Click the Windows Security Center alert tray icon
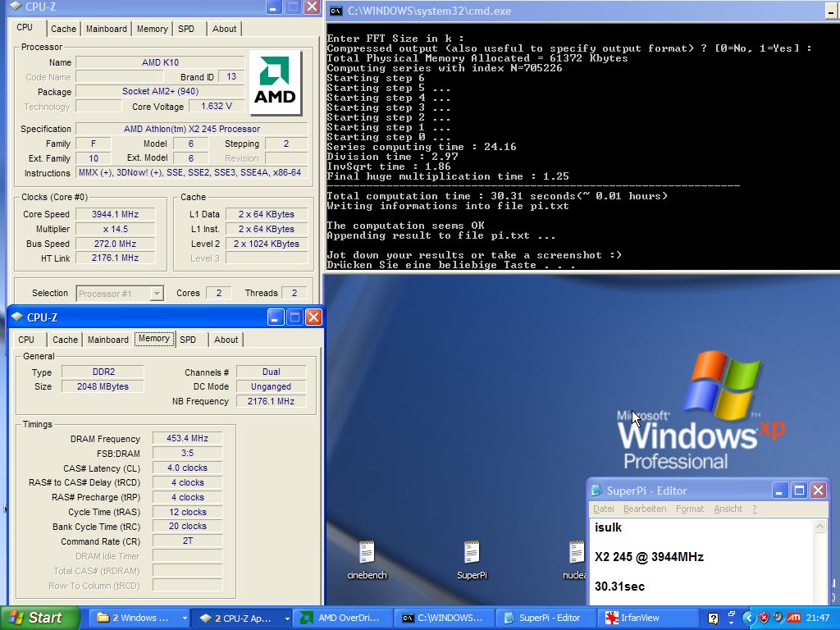This screenshot has width=840, height=630. pyautogui.click(x=764, y=618)
